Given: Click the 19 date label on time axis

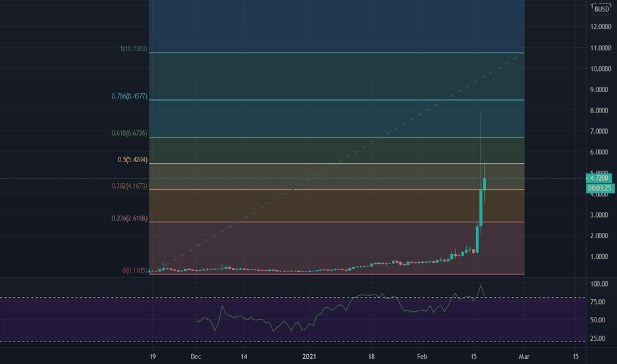Looking at the screenshot, I should coord(153,357).
